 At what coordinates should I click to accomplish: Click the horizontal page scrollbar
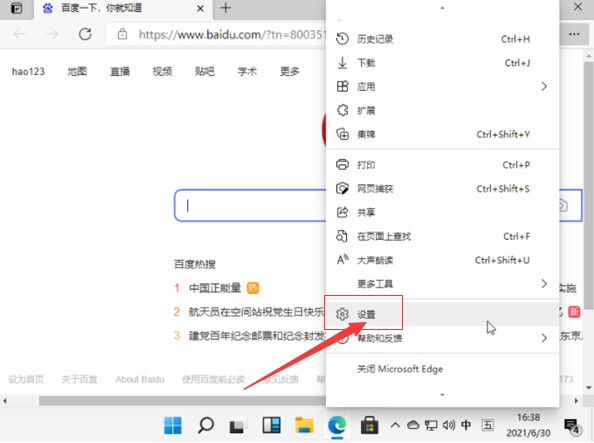(182, 401)
